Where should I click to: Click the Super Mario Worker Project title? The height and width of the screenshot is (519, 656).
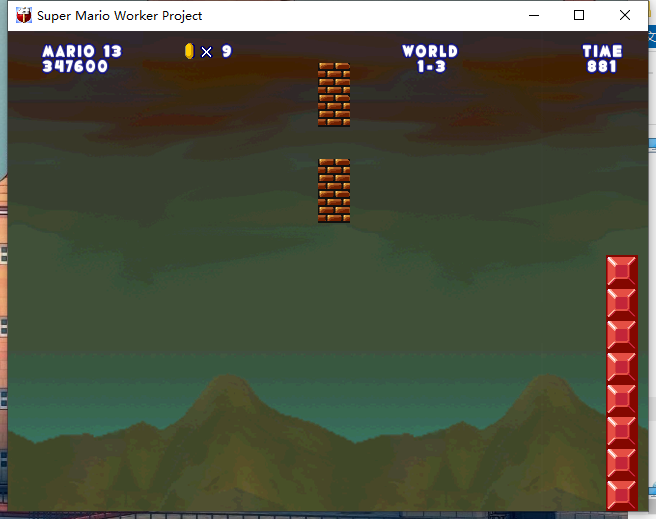click(120, 16)
